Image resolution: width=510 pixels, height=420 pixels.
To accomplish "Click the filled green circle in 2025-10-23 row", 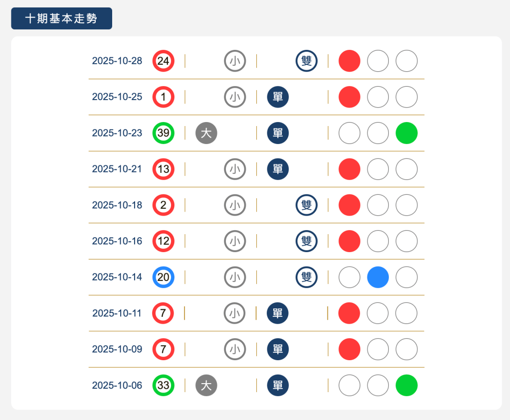I will (x=406, y=133).
